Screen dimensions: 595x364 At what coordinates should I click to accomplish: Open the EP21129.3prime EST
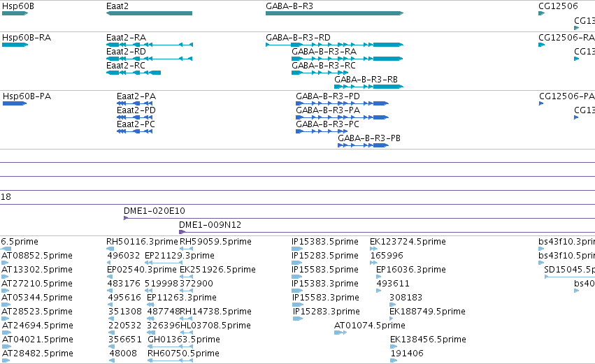coord(180,256)
